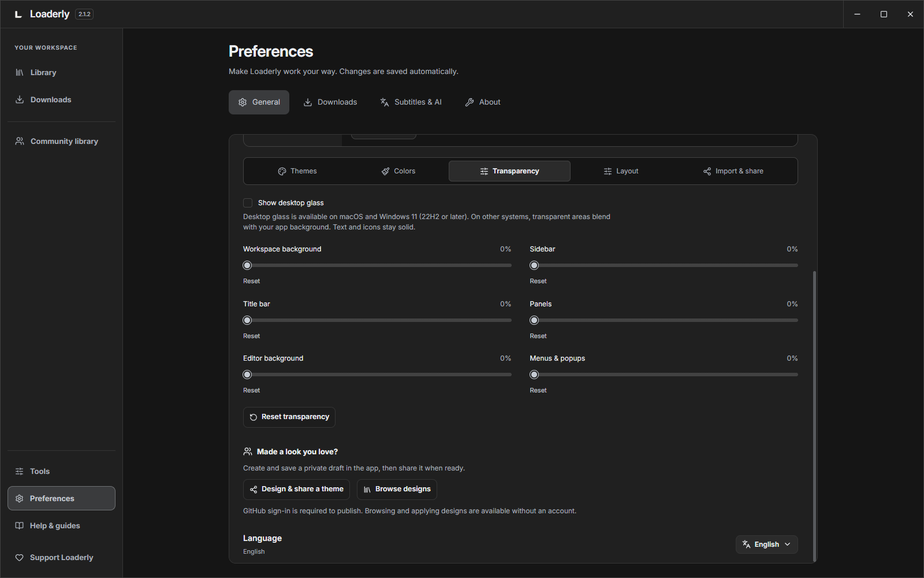Click the sliders icon on Layout tab
Screen dimensions: 924x578
pos(608,171)
